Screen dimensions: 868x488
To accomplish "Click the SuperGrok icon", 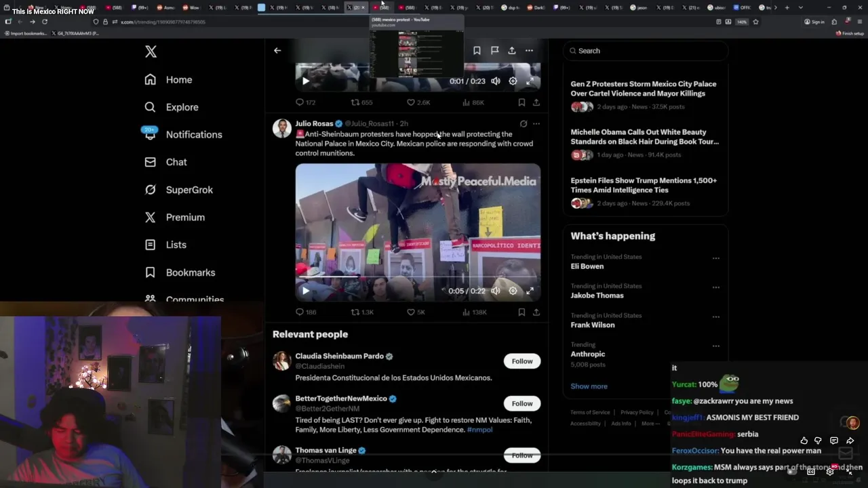I will pos(151,190).
